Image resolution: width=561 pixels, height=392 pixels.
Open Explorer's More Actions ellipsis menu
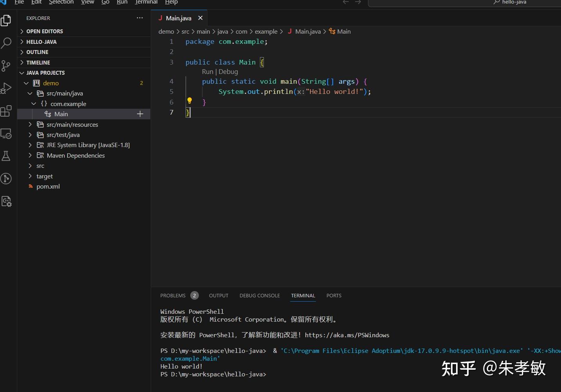click(x=139, y=18)
